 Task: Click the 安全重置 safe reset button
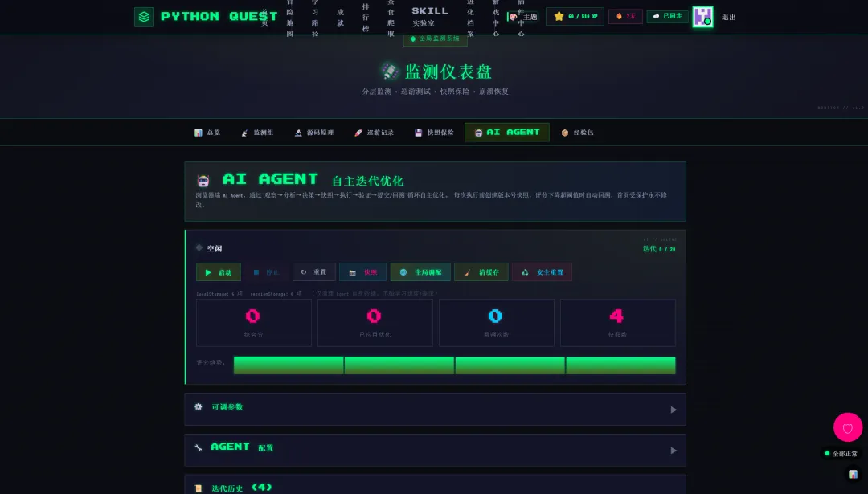pos(542,272)
